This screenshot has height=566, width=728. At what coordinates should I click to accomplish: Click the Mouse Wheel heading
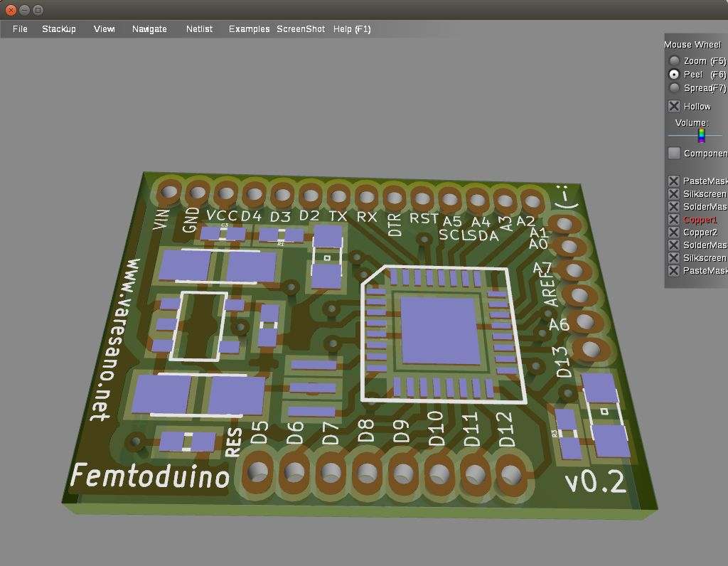692,45
